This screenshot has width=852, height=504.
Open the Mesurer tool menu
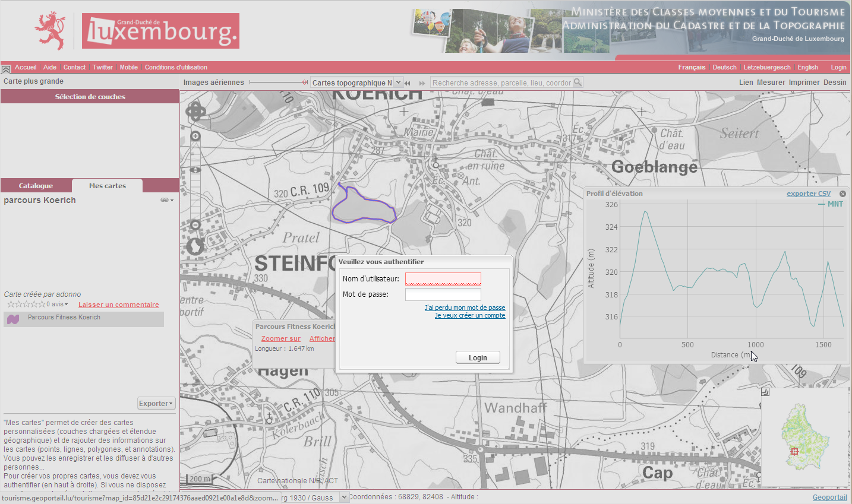(x=771, y=83)
